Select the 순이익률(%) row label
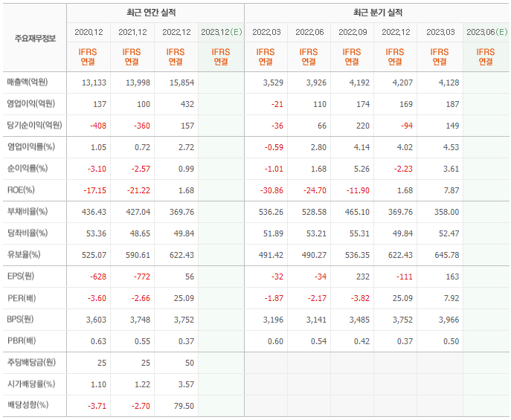The image size is (511, 420). (28, 168)
